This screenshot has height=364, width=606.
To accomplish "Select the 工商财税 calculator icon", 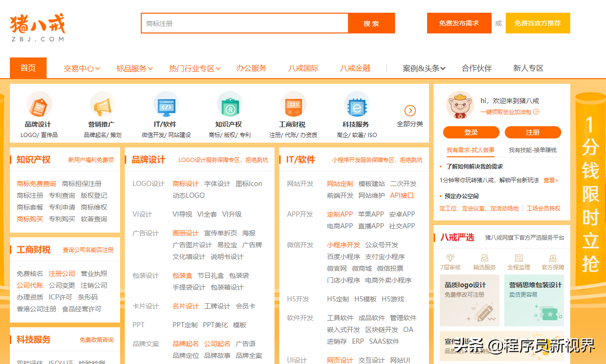I will pos(293,105).
